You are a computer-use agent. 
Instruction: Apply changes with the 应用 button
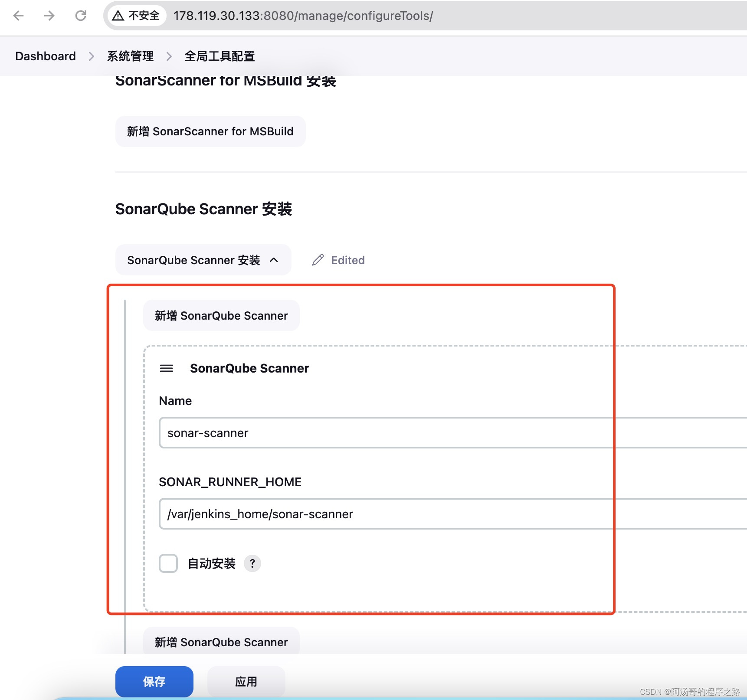tap(246, 682)
